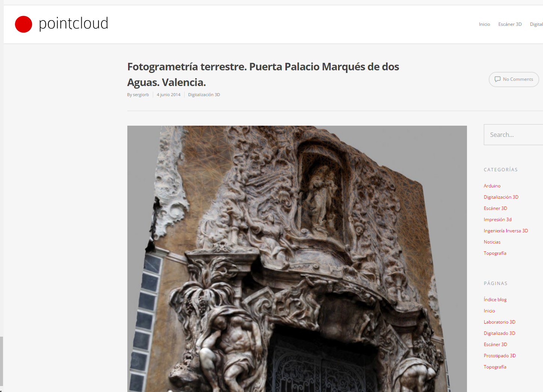The image size is (543, 392).
Task: Open the Topografía category under Categorías
Action: point(495,253)
